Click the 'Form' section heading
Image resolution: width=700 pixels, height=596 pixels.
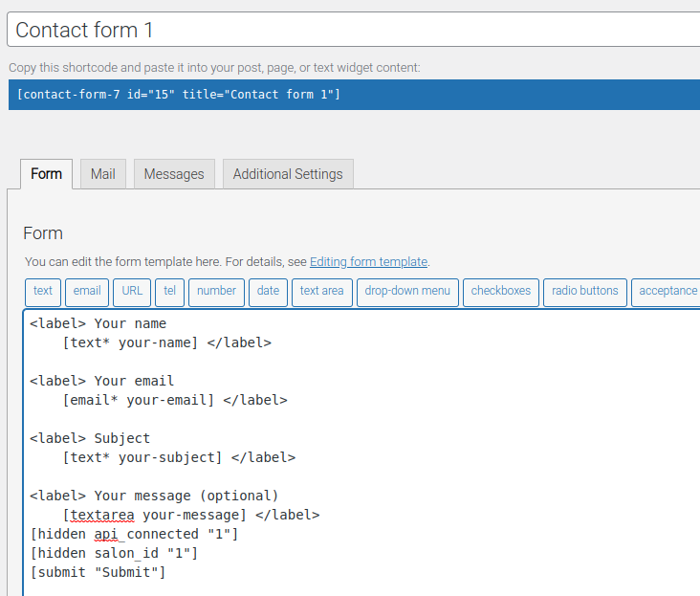click(43, 233)
